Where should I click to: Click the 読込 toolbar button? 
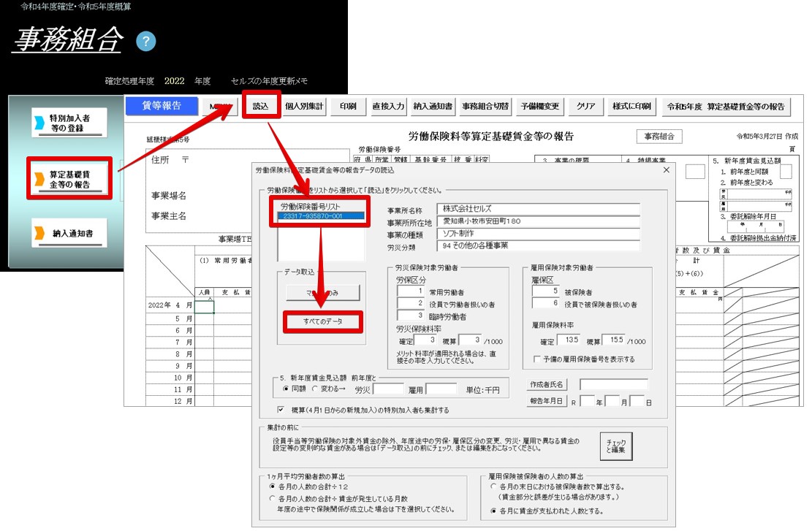click(261, 106)
